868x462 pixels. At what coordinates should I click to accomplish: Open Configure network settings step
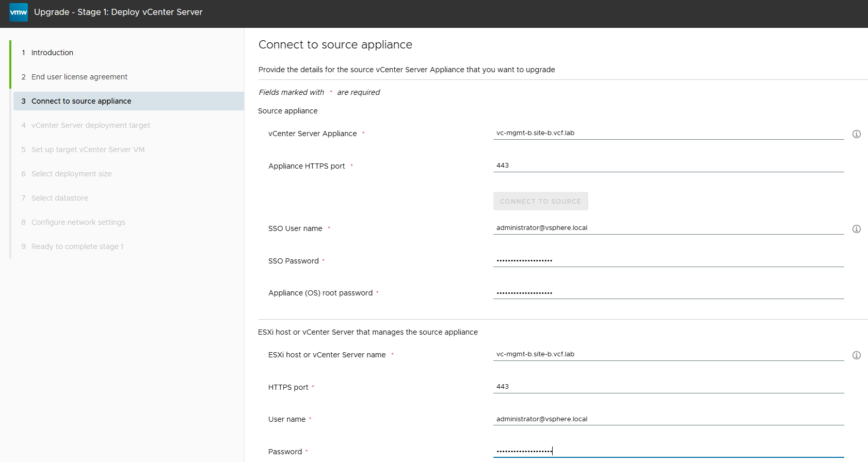click(78, 222)
